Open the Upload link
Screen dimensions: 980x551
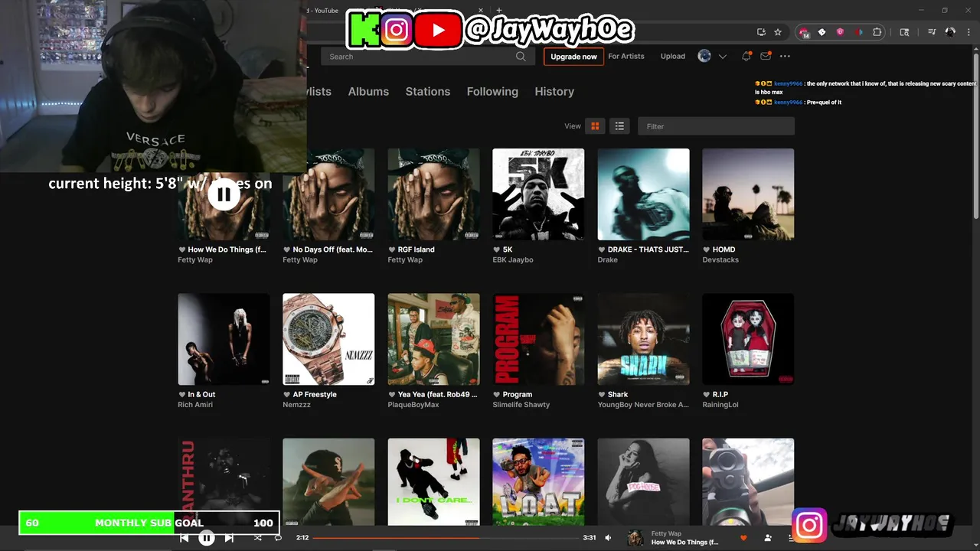click(x=673, y=56)
